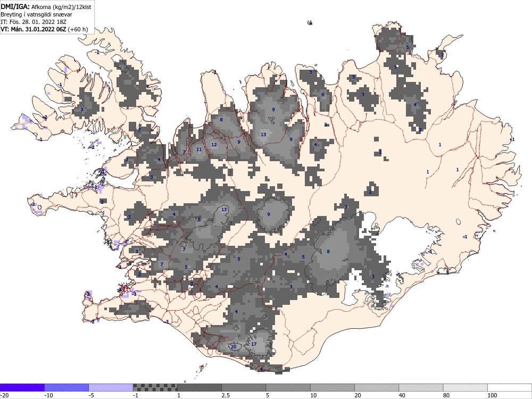
Task: Click the "Breyting í vatnsgildi snævar" subtitle
Action: coord(36,14)
